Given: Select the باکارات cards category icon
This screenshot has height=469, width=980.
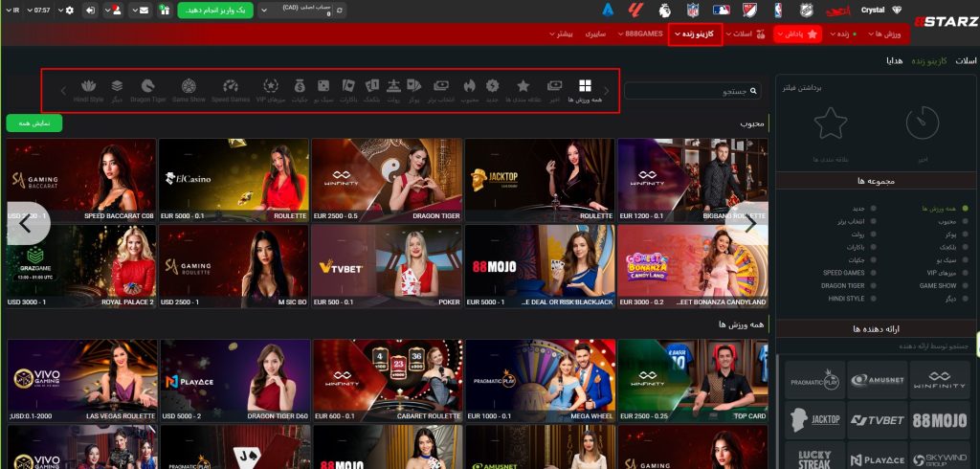Looking at the screenshot, I should (x=348, y=86).
